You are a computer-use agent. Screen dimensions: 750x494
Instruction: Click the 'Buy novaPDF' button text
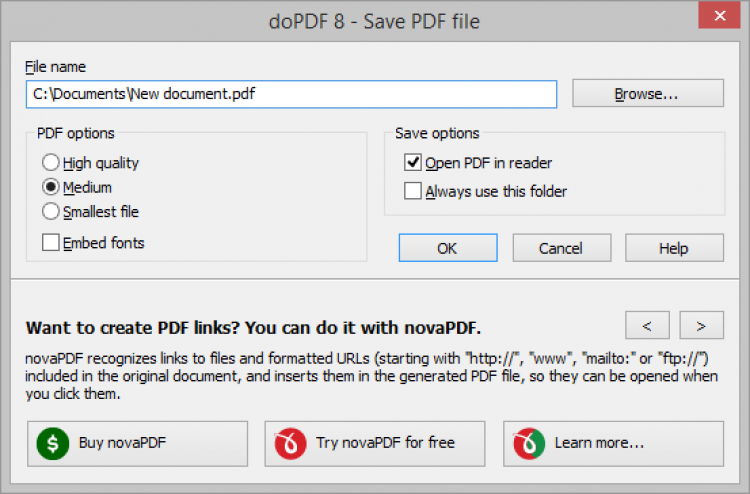tap(122, 442)
